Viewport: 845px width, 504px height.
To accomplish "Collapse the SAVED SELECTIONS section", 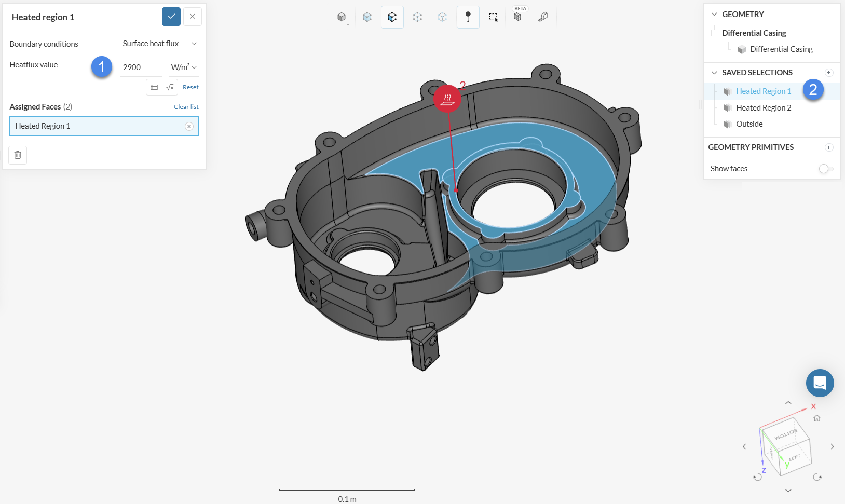I will point(714,73).
